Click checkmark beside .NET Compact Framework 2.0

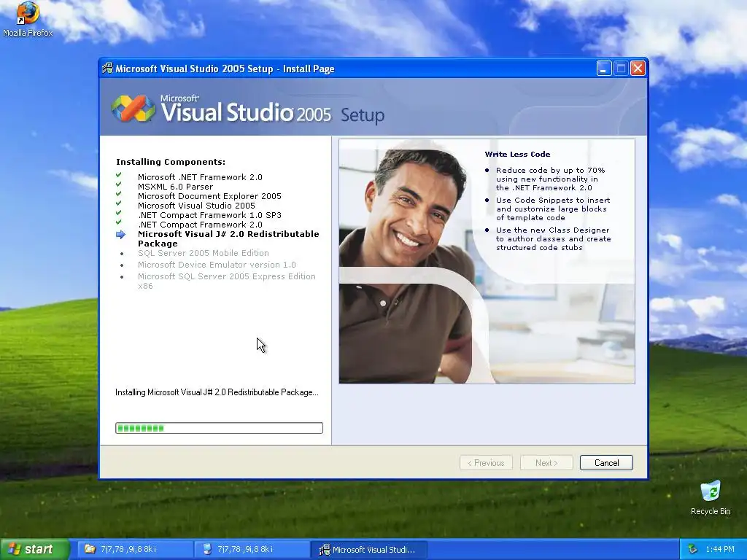(x=119, y=222)
